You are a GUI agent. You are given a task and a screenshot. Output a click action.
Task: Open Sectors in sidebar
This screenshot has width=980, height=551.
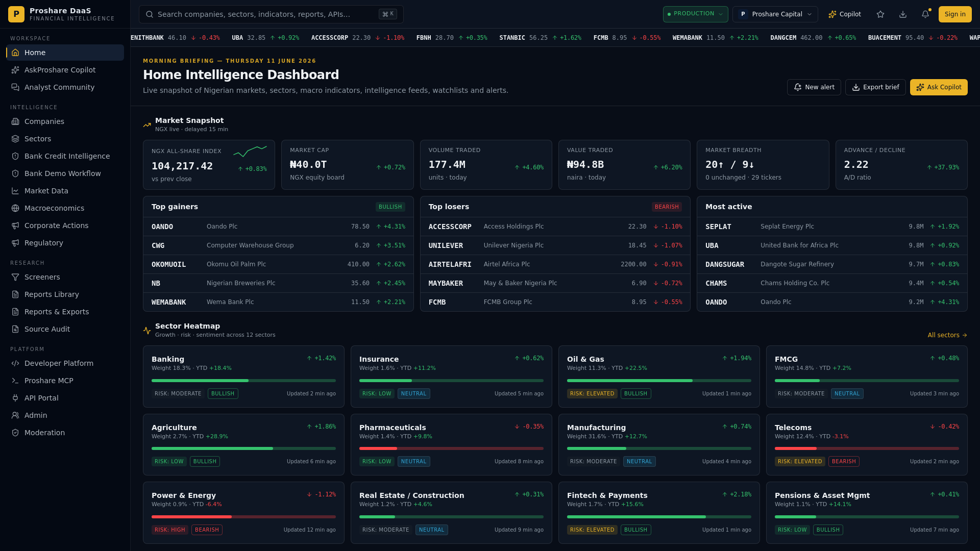click(65, 139)
